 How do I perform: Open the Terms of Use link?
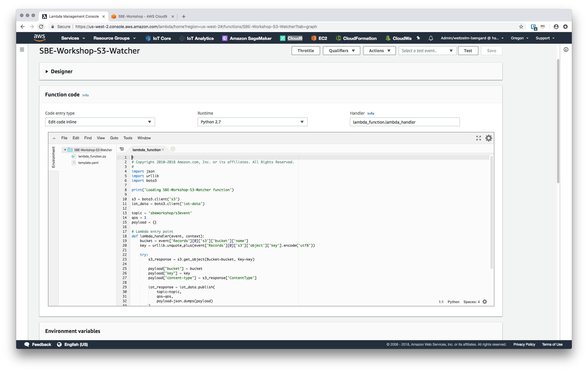[552, 344]
